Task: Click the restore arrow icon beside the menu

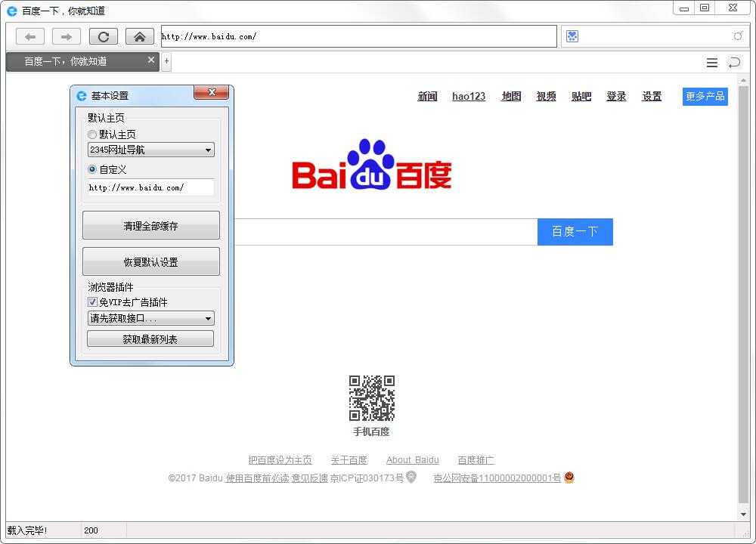Action: tap(734, 63)
